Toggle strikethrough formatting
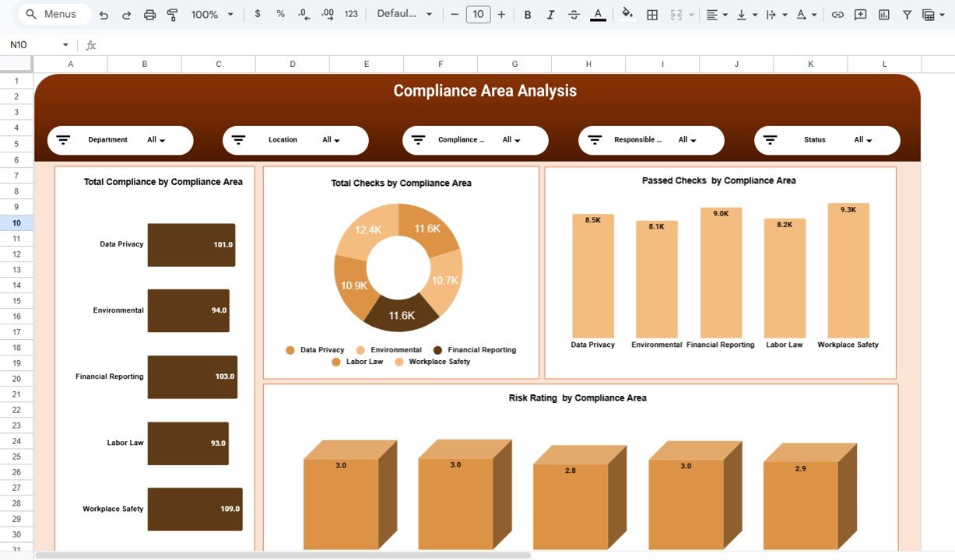955x560 pixels. click(x=574, y=14)
